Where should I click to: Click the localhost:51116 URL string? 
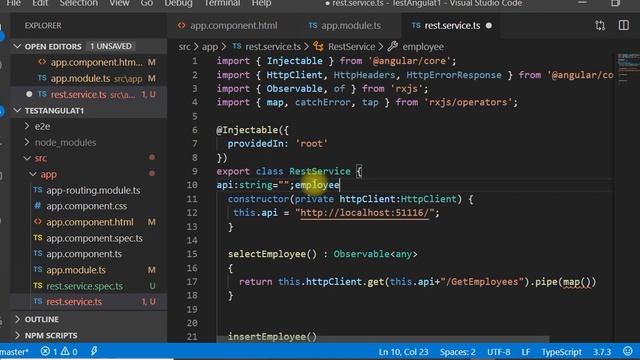[x=364, y=213]
